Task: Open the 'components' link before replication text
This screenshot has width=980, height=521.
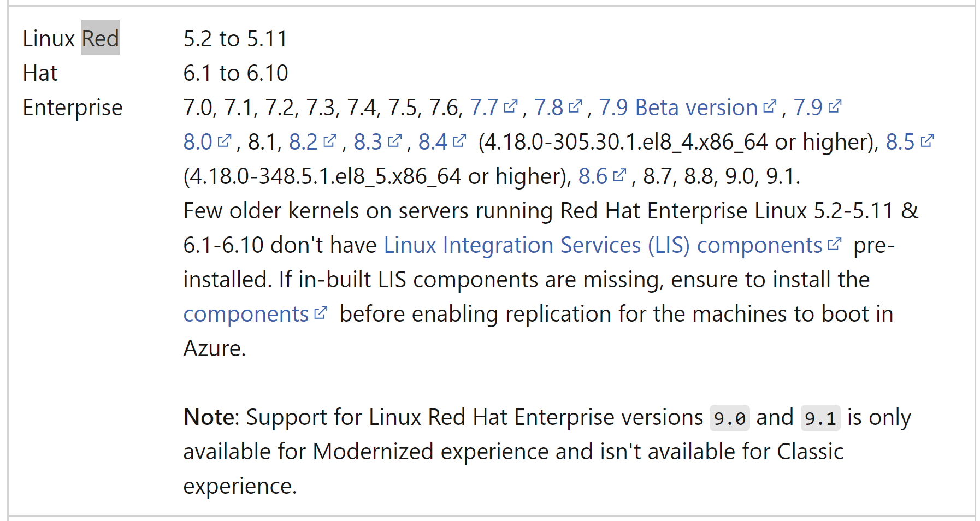Action: coord(255,314)
